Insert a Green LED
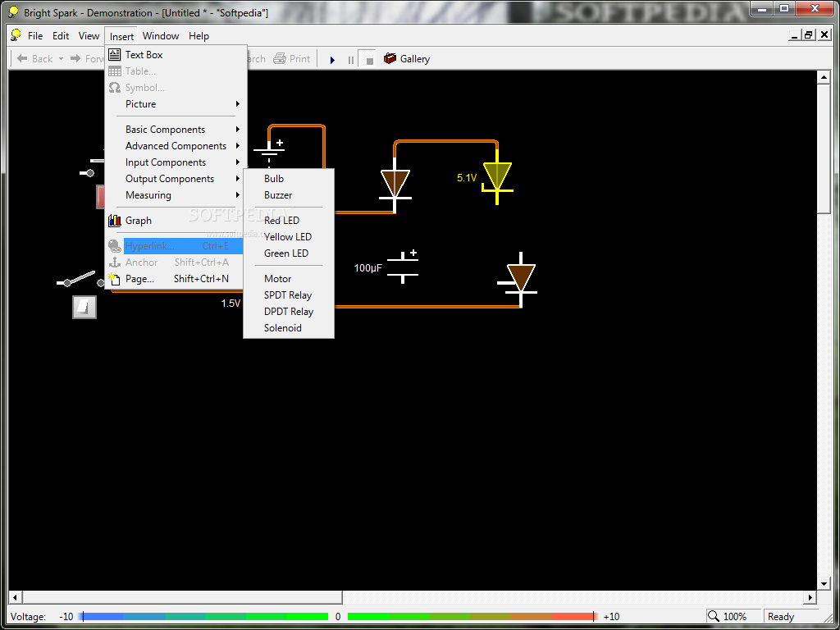Image resolution: width=840 pixels, height=630 pixels. (289, 253)
